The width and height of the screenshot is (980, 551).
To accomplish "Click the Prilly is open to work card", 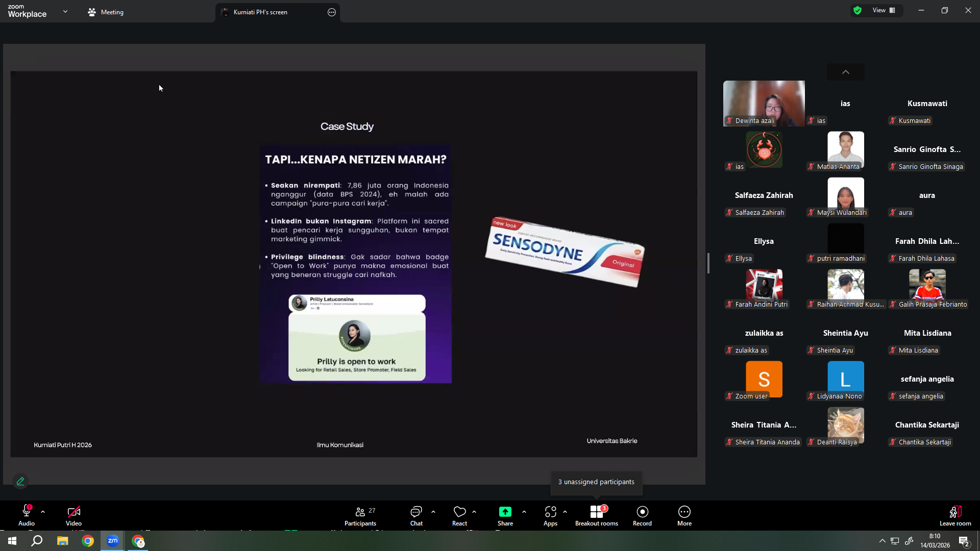I will (357, 346).
